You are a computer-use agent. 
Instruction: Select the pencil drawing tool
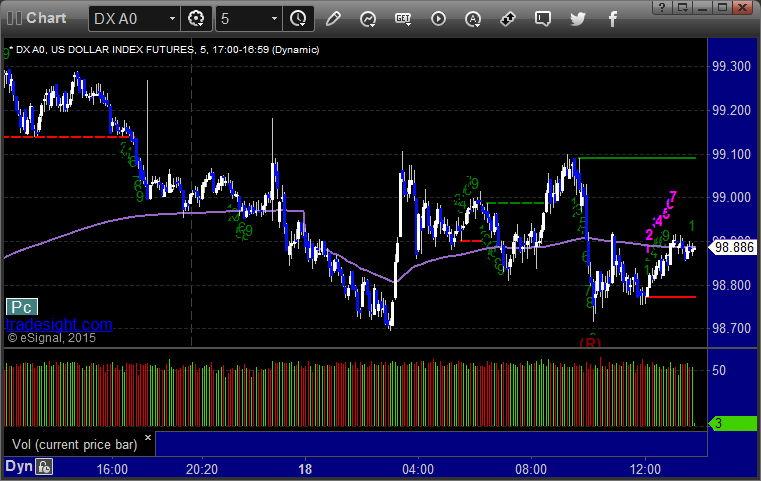point(333,19)
